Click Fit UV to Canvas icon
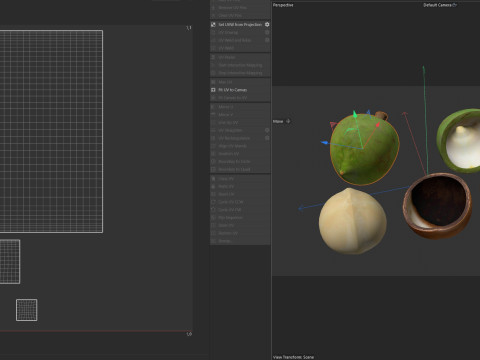This screenshot has height=360, width=480. 213,90
